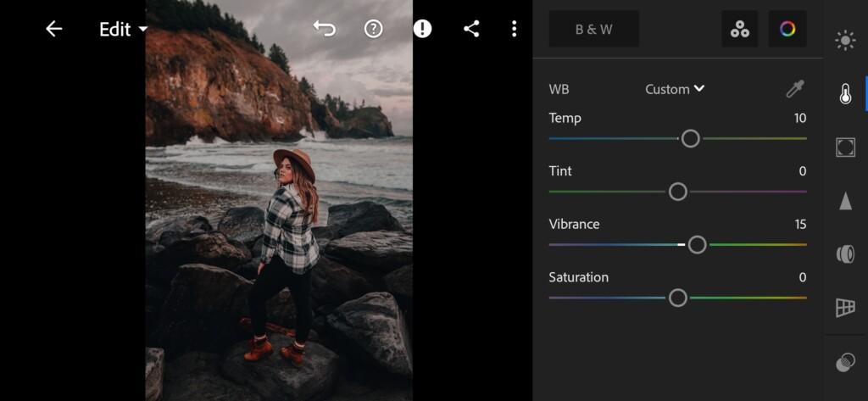Click the Tint value 0
868x401 pixels.
point(803,171)
